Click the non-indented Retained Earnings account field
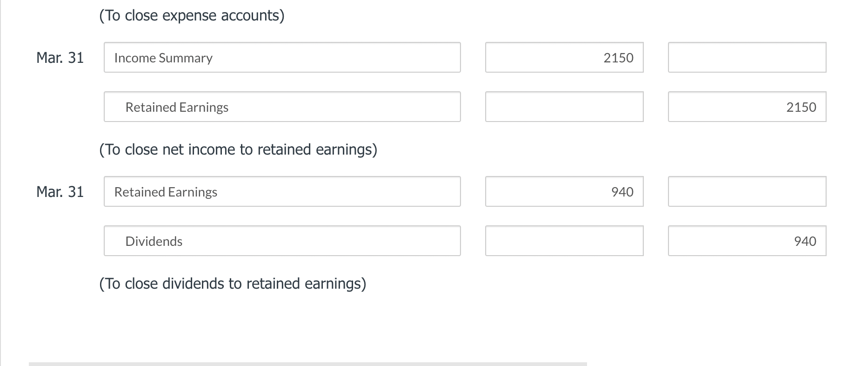 point(282,192)
